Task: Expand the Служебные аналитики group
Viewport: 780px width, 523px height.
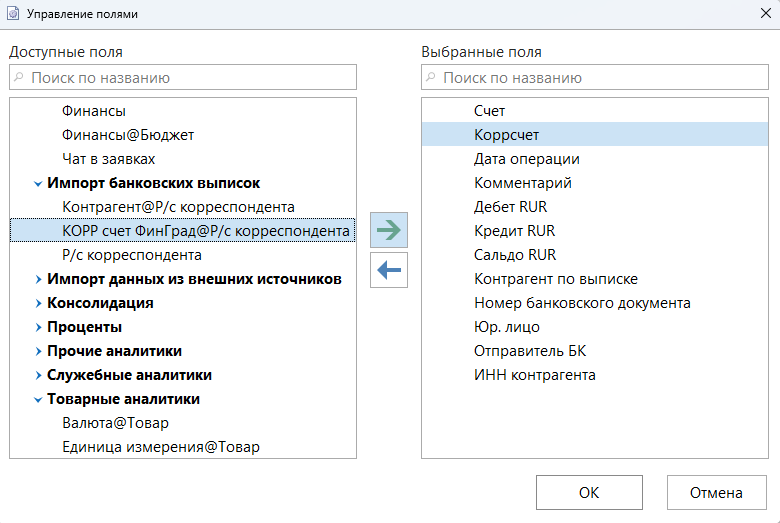Action: click(37, 376)
